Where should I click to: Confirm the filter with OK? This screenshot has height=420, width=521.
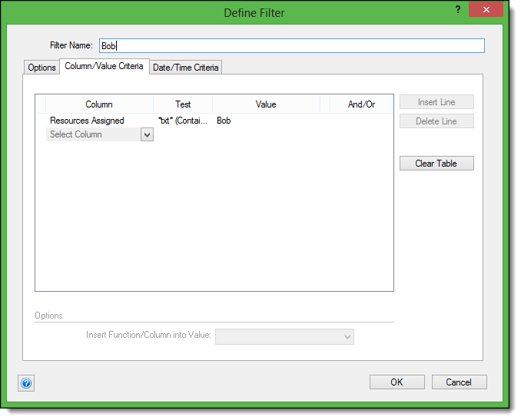point(397,382)
